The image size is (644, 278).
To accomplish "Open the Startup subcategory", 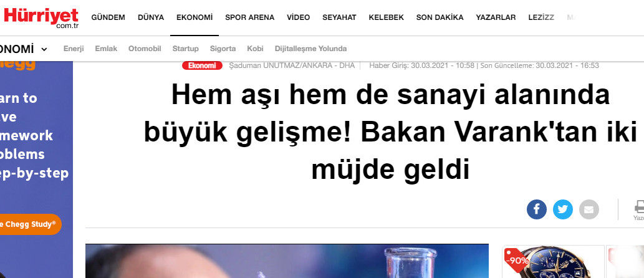I will point(185,49).
